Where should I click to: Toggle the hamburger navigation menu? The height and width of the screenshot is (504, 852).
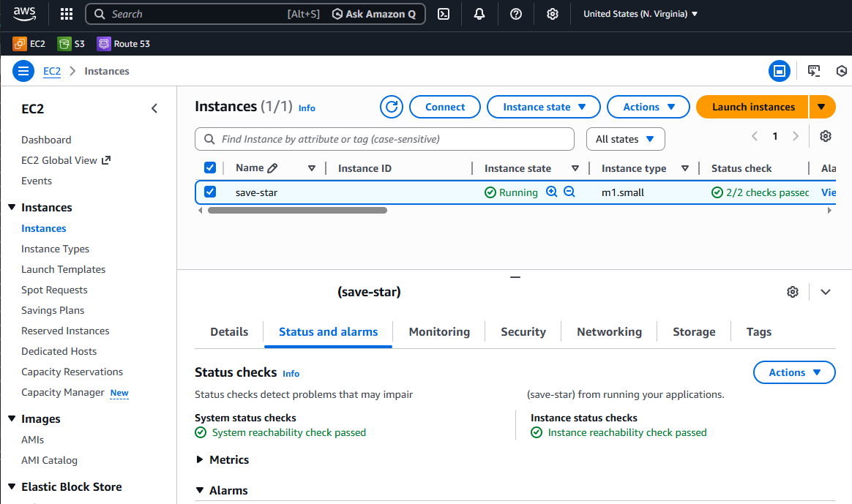tap(23, 71)
